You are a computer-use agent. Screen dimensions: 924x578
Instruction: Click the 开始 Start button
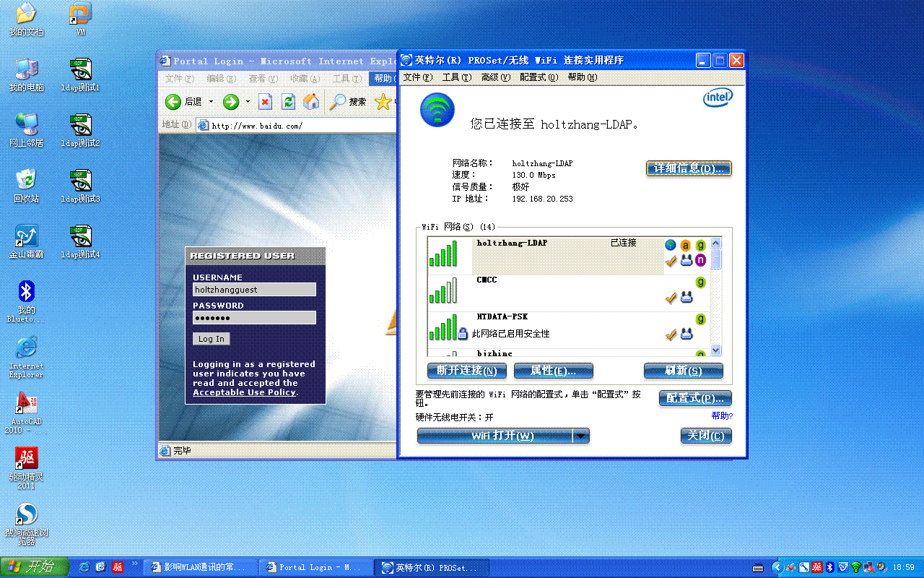point(34,567)
